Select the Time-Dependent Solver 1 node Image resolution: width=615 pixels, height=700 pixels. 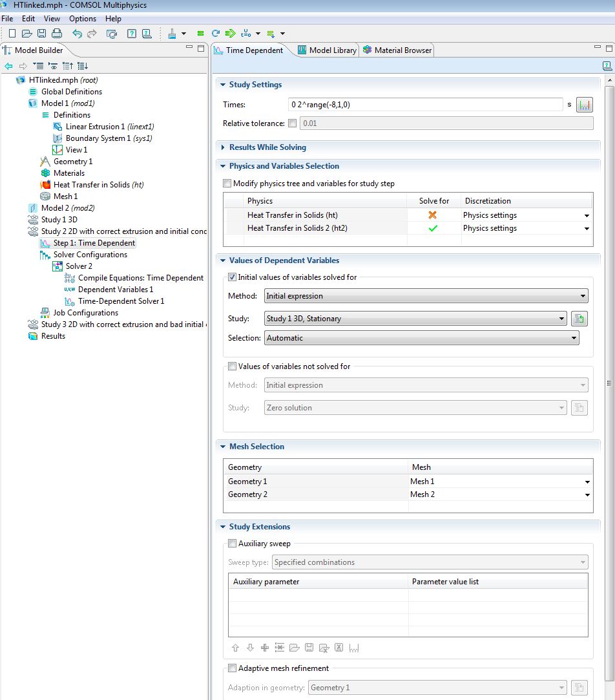121,301
